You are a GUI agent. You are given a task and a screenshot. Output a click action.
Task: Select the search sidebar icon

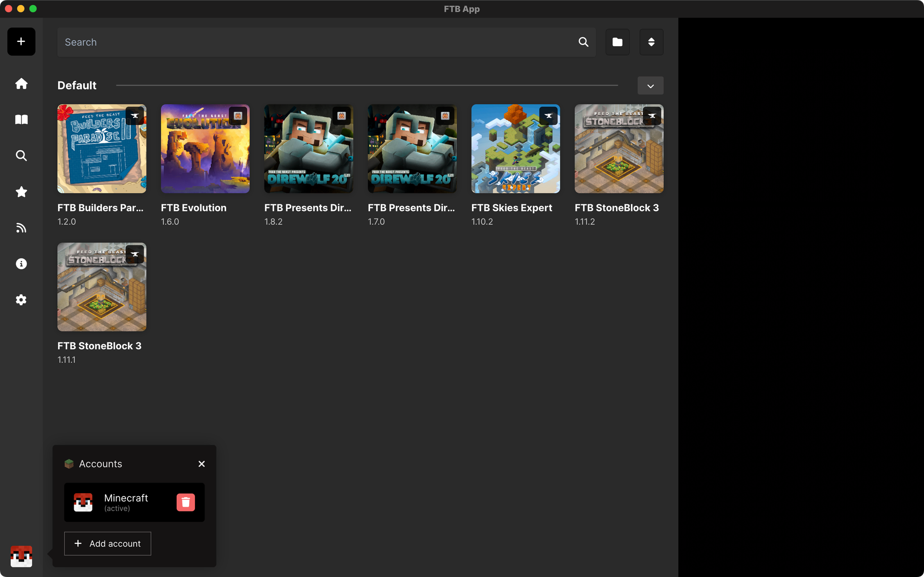pyautogui.click(x=21, y=155)
